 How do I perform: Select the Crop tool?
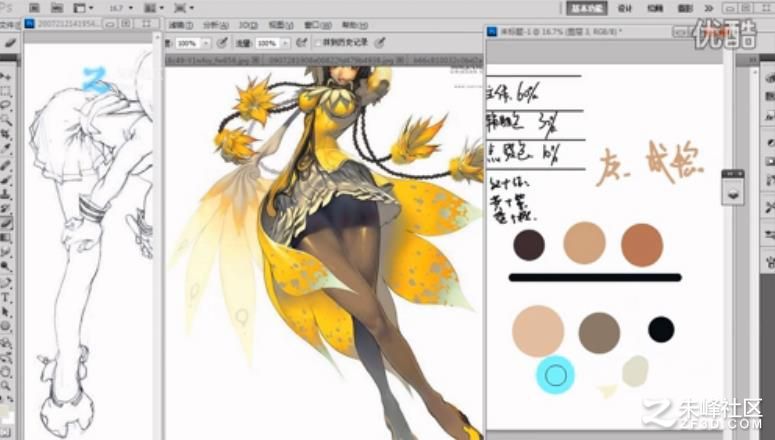point(6,133)
